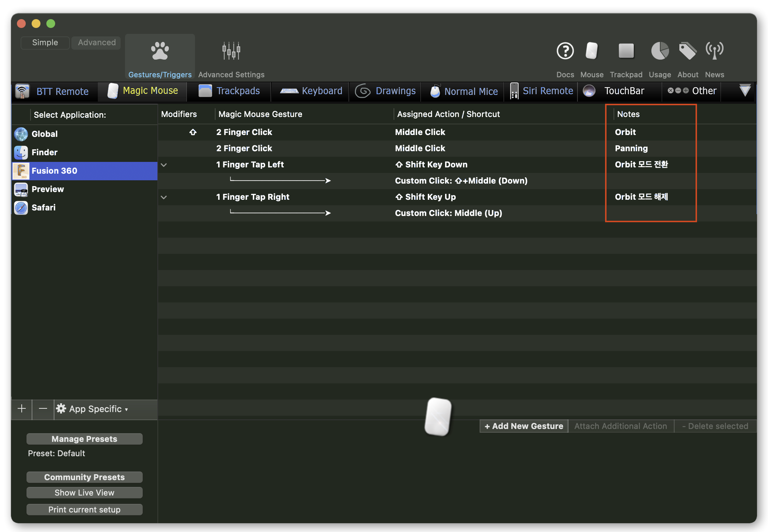This screenshot has width=768, height=532.
Task: Switch to Advanced mode
Action: coord(97,42)
